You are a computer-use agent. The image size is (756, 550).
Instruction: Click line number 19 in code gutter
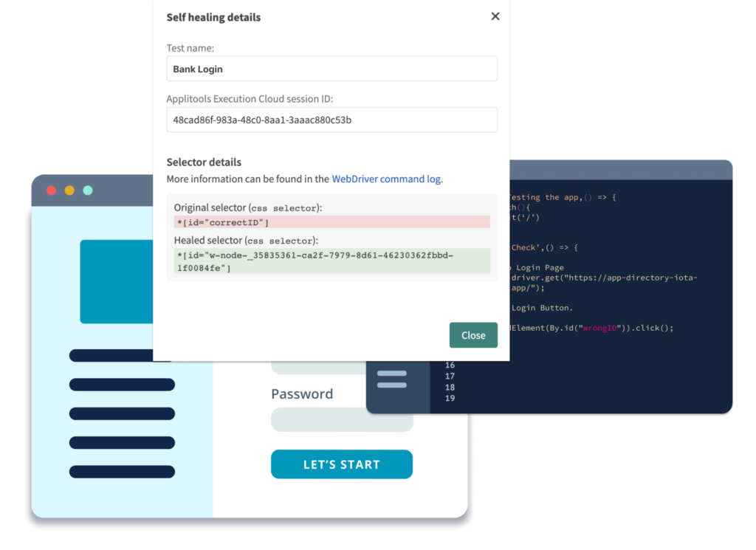click(450, 399)
